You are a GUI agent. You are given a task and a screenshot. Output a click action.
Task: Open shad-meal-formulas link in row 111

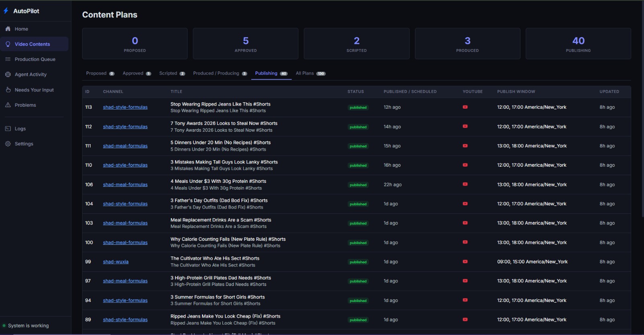(125, 146)
